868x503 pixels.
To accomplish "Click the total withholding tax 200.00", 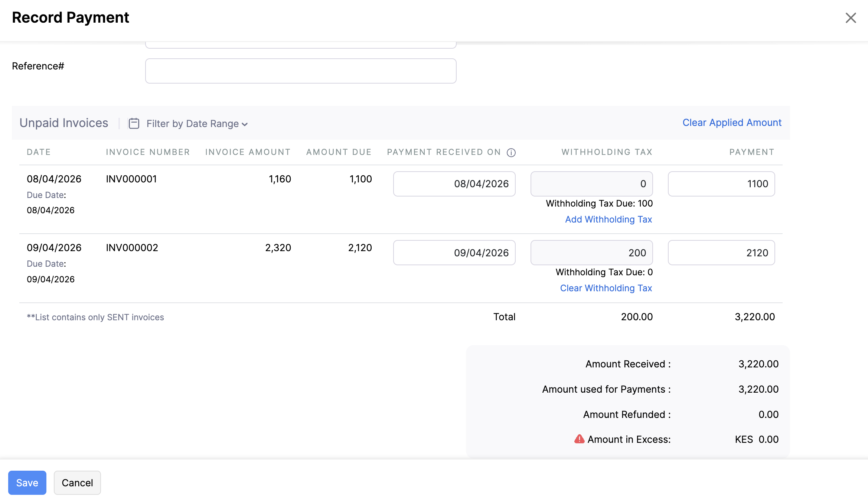I will point(637,317).
